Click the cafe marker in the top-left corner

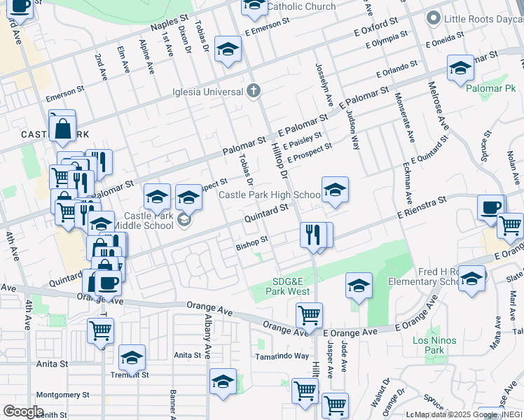click(20, 10)
